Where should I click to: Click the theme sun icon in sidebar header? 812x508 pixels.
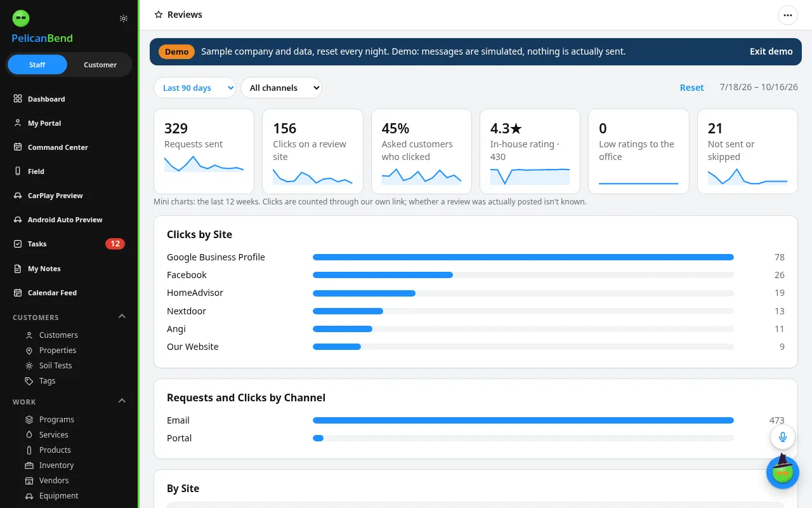[x=124, y=18]
